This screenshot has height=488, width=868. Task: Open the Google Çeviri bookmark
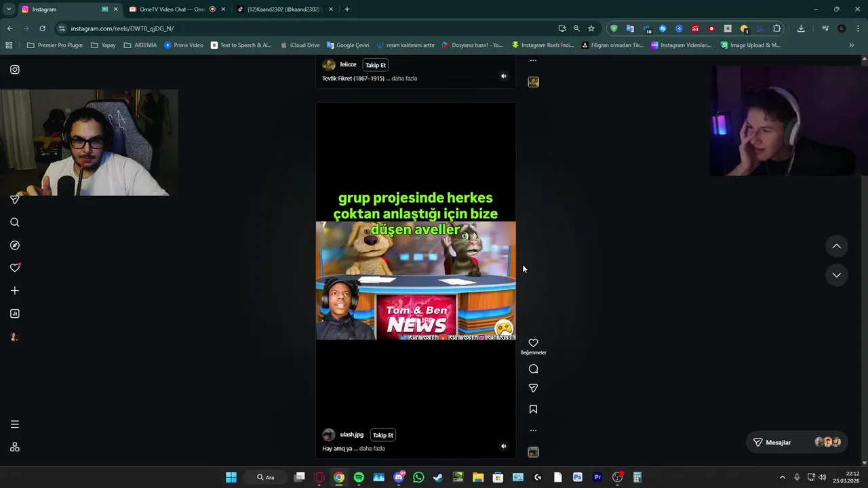(348, 45)
